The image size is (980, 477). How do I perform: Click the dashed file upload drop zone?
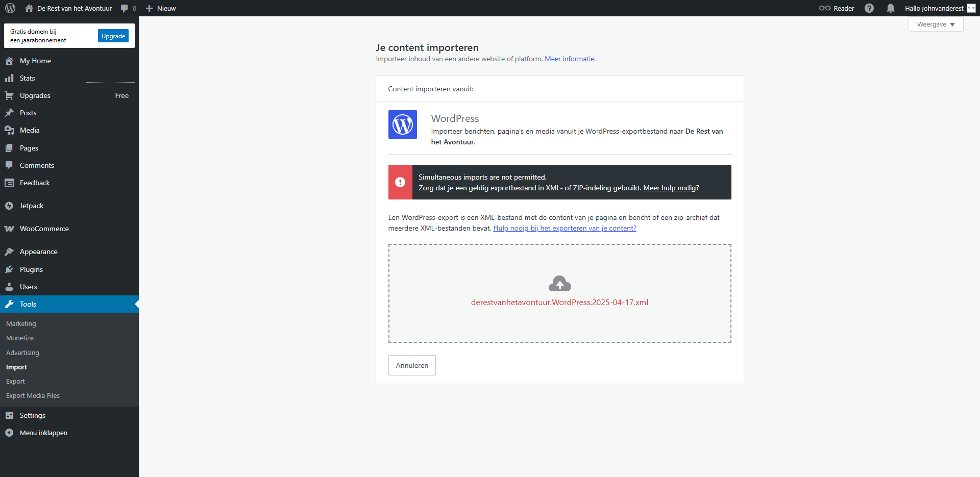click(559, 321)
